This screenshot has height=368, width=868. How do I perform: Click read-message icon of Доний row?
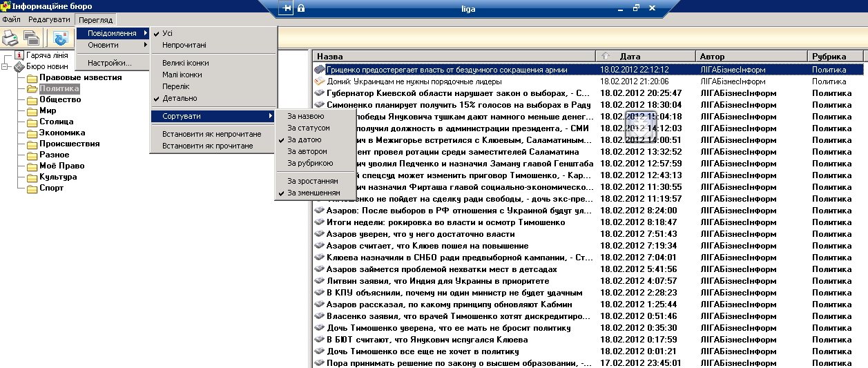pos(319,81)
